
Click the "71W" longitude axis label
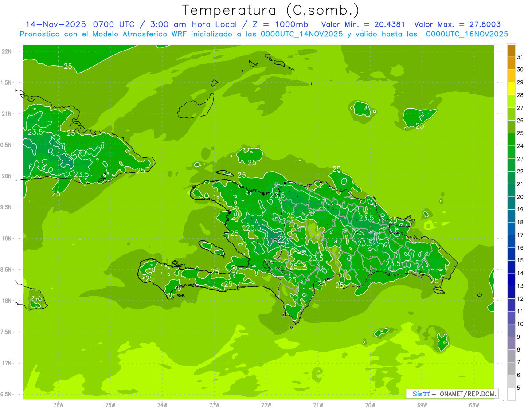[318, 405]
